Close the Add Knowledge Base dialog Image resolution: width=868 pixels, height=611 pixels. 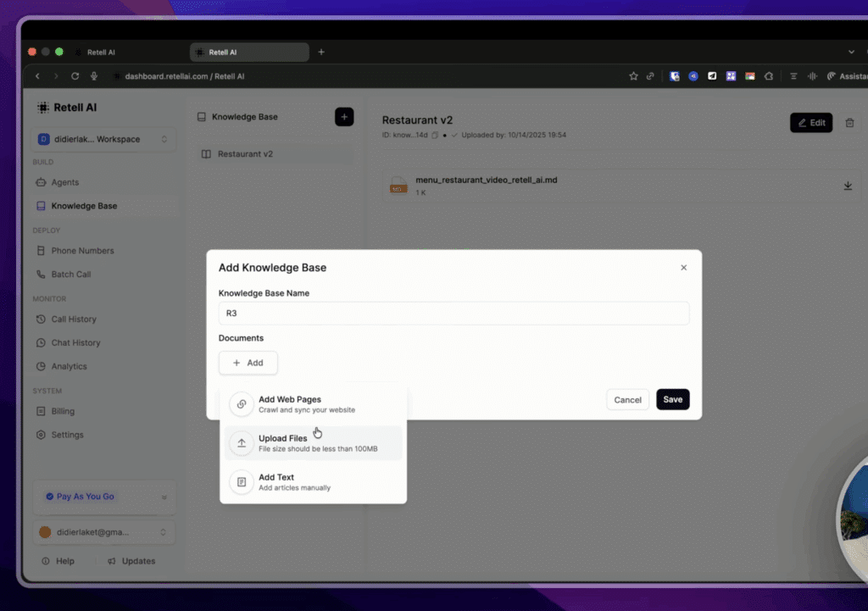click(683, 268)
